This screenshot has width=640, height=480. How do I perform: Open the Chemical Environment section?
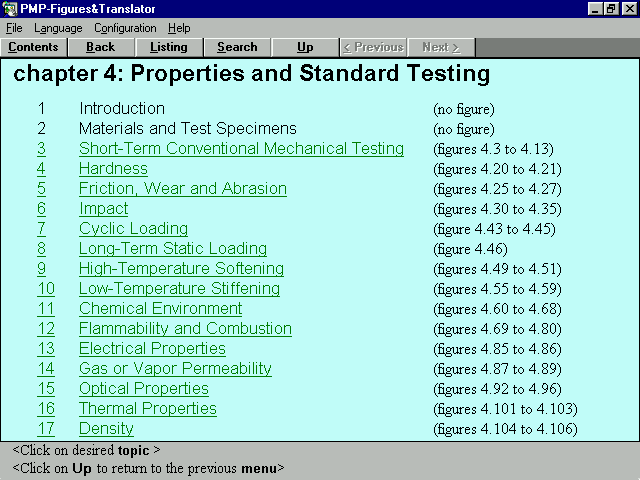click(x=160, y=309)
